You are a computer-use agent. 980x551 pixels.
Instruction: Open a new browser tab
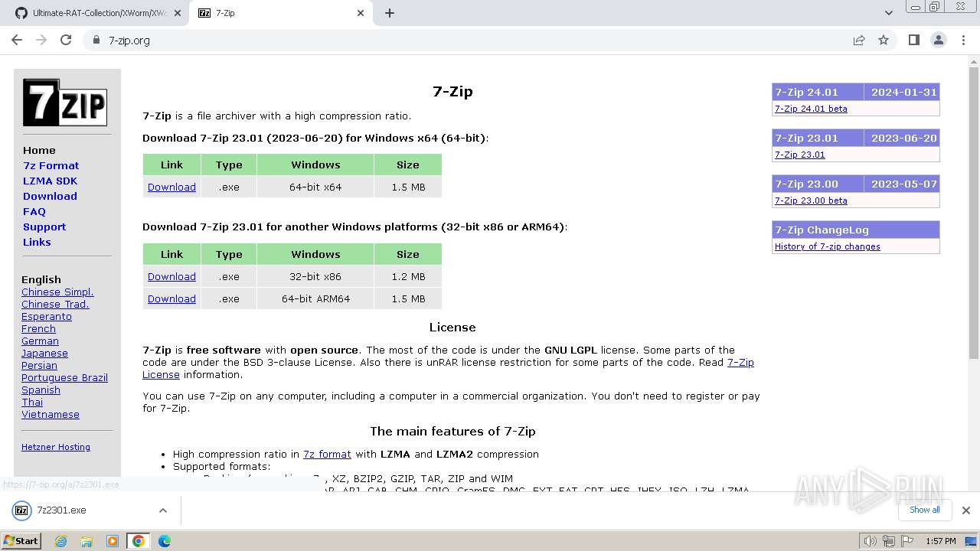pyautogui.click(x=390, y=13)
